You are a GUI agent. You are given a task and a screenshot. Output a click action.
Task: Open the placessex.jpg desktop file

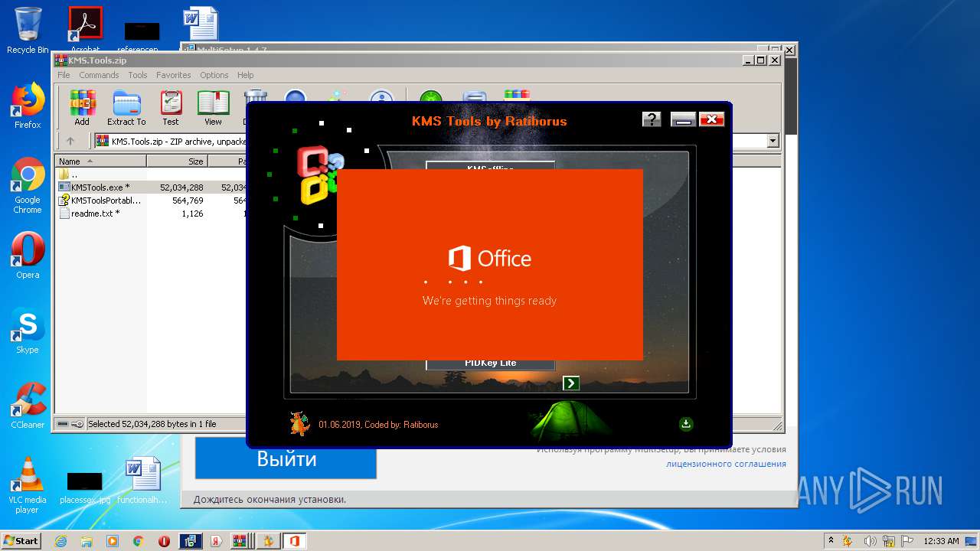[x=84, y=487]
